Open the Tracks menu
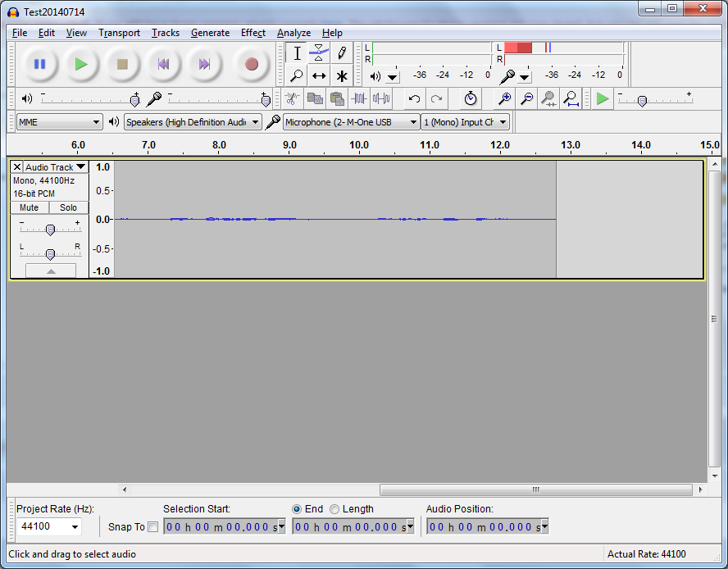The image size is (728, 569). 166,33
